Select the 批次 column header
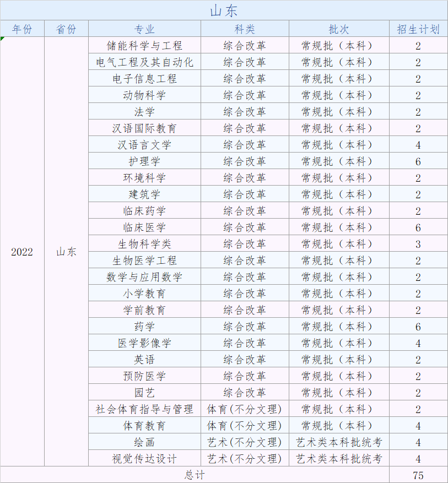Image resolution: width=448 pixels, height=483 pixels. pos(339,29)
